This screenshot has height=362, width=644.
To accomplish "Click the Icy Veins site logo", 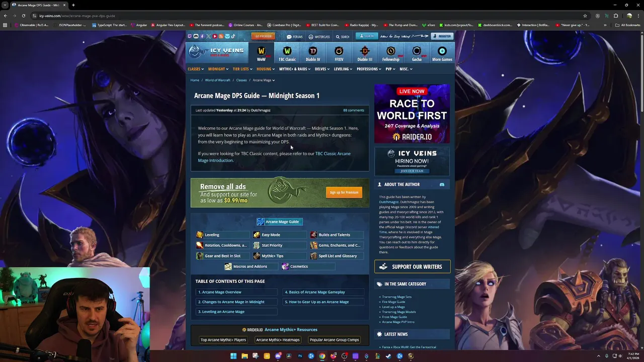I will click(x=216, y=52).
